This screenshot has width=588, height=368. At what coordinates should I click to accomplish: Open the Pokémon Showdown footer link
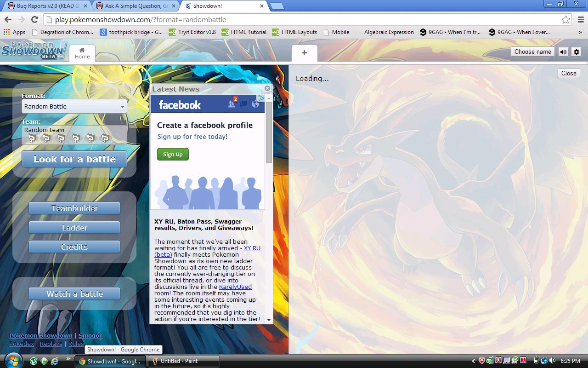(41, 335)
